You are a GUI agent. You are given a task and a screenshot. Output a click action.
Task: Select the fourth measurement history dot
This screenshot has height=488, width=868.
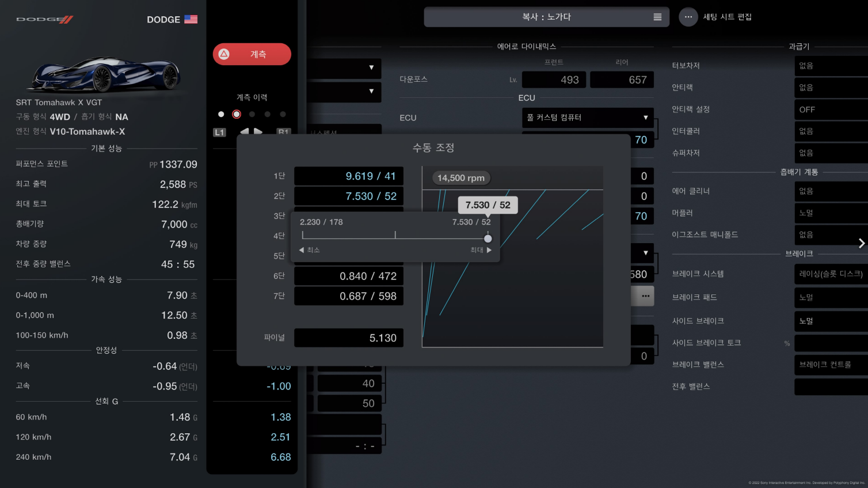point(267,114)
